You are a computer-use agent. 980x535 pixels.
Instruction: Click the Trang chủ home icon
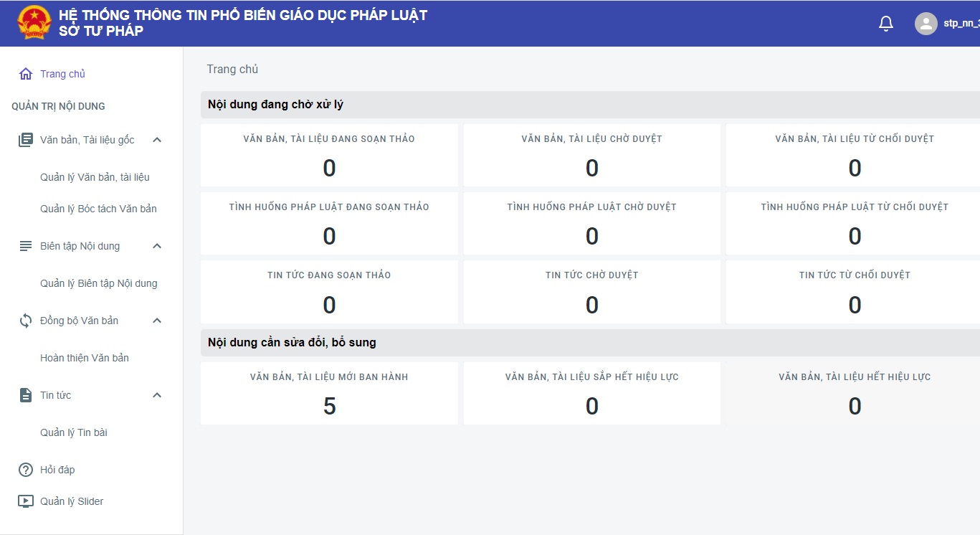click(x=26, y=74)
